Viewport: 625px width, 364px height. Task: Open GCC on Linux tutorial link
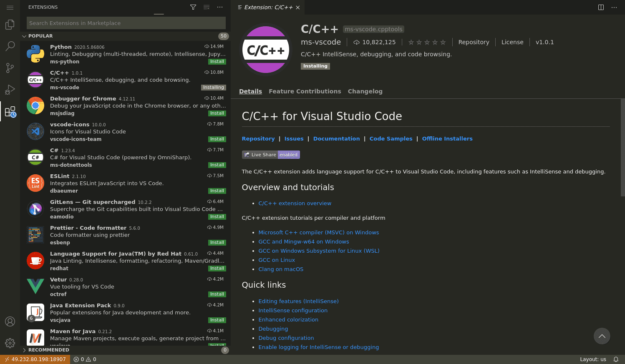277,260
